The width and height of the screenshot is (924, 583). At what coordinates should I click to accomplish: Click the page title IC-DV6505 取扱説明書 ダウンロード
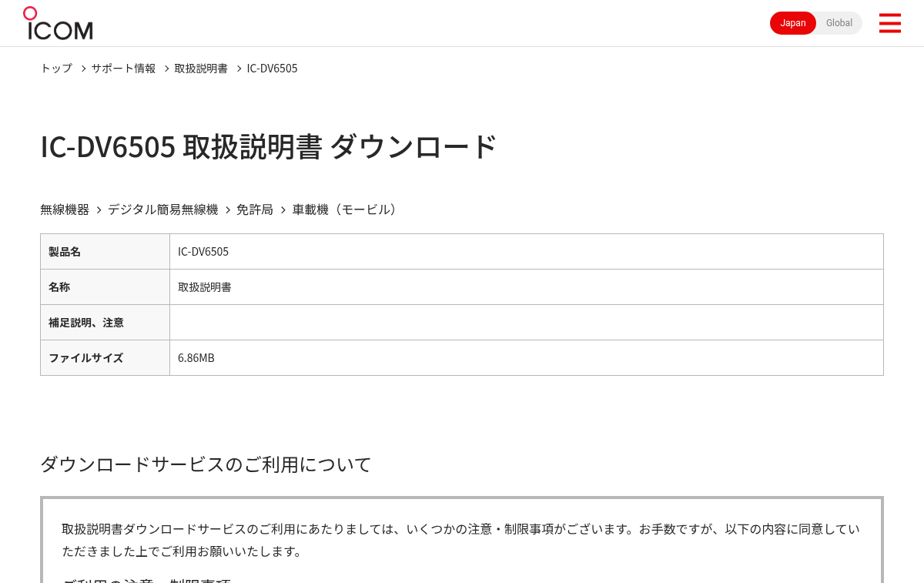[x=269, y=146]
